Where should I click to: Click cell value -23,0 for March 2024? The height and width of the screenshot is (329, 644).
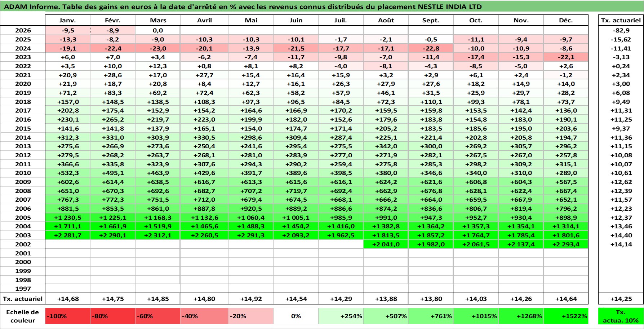[158, 48]
